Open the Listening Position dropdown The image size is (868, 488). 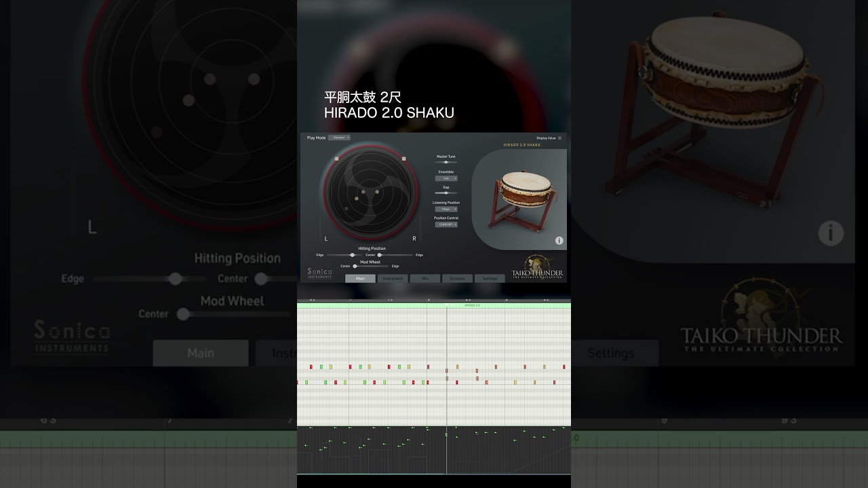446,209
